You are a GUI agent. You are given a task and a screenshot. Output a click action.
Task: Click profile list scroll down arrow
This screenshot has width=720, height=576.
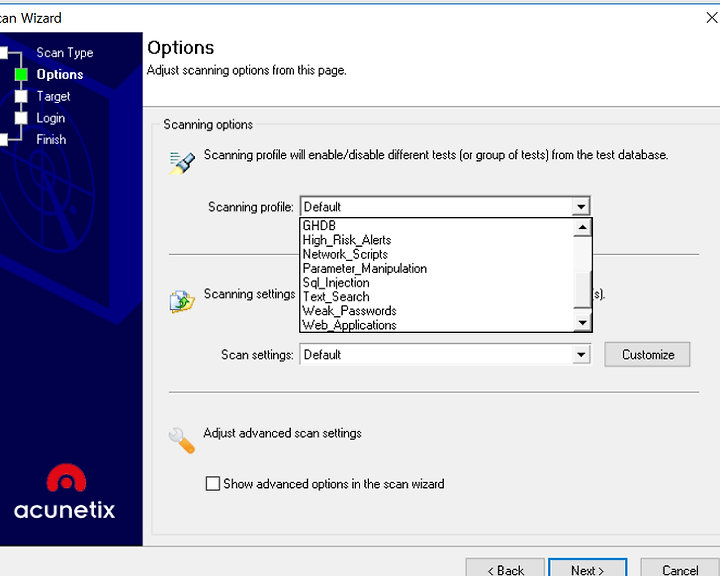pyautogui.click(x=583, y=323)
